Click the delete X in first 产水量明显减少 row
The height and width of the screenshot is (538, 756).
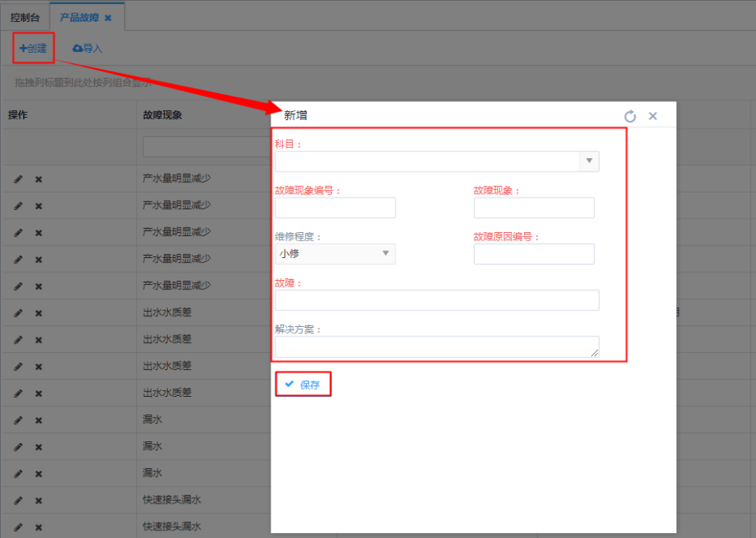pyautogui.click(x=39, y=179)
